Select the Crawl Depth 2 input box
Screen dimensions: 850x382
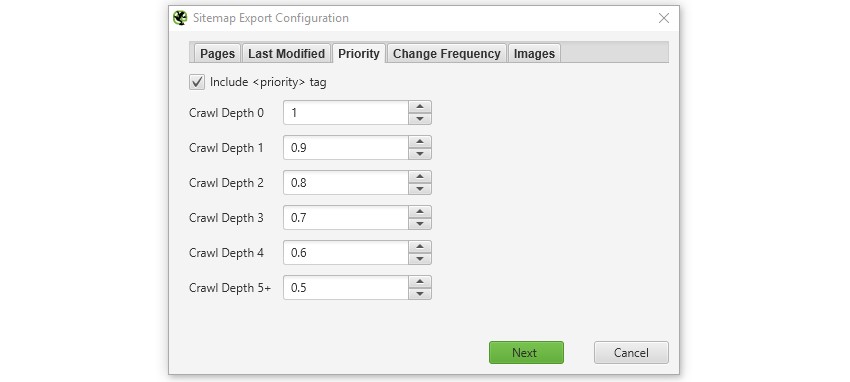(346, 183)
